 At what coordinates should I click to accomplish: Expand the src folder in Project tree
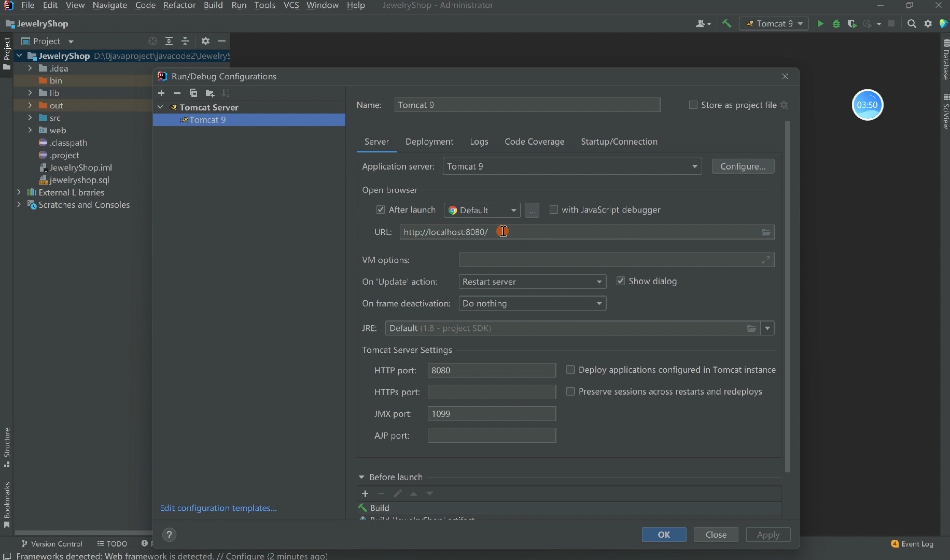[30, 118]
